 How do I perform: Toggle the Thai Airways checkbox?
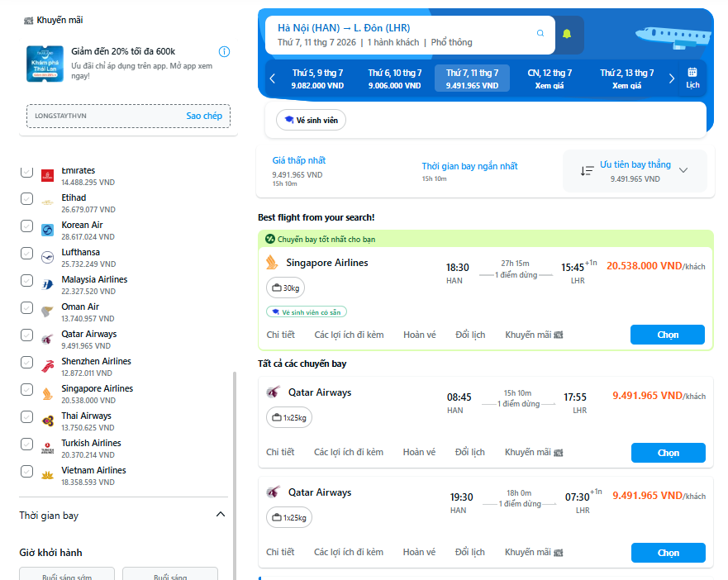27,417
